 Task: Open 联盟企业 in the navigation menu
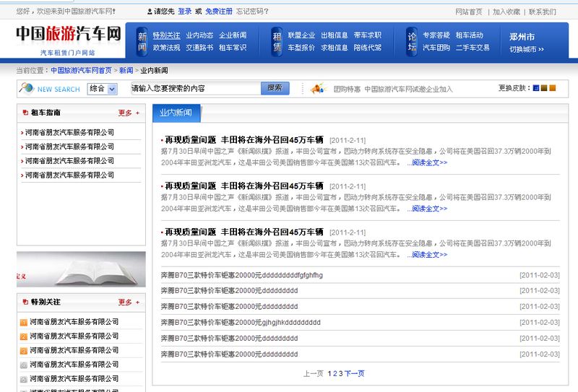coord(301,35)
